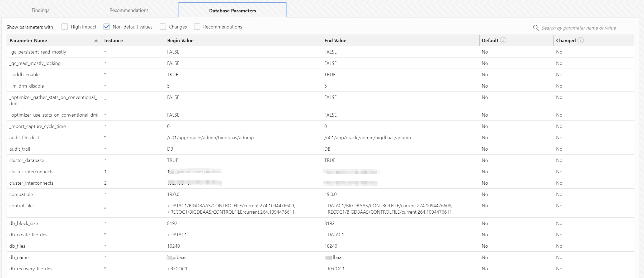644x278 pixels.
Task: Open the Changed column info icon
Action: 580,40
